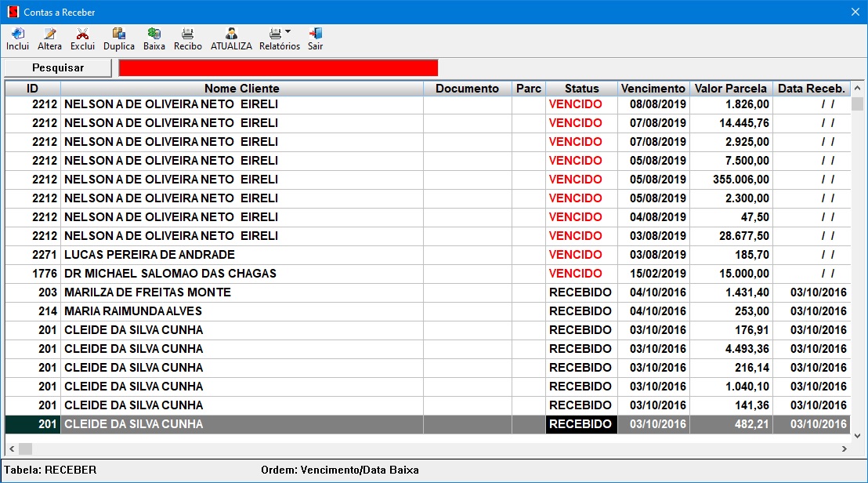Select the LUCAS PEREIRA DE ANDRADE row
The height and width of the screenshot is (483, 868).
click(x=149, y=255)
